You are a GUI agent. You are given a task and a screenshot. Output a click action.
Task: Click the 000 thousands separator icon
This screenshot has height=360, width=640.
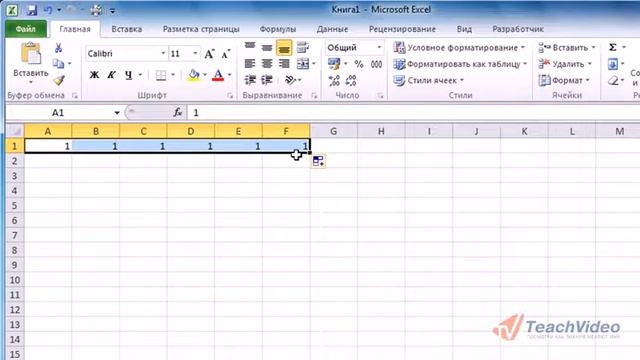tap(376, 64)
